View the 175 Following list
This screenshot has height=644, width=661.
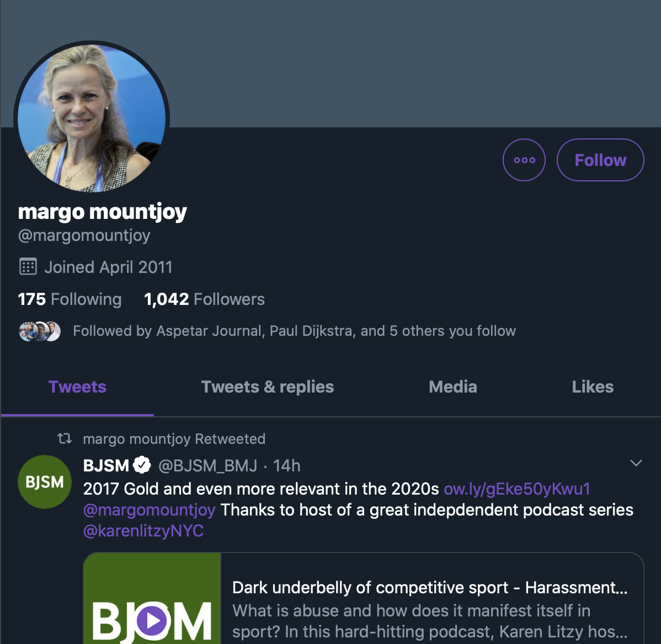[70, 299]
